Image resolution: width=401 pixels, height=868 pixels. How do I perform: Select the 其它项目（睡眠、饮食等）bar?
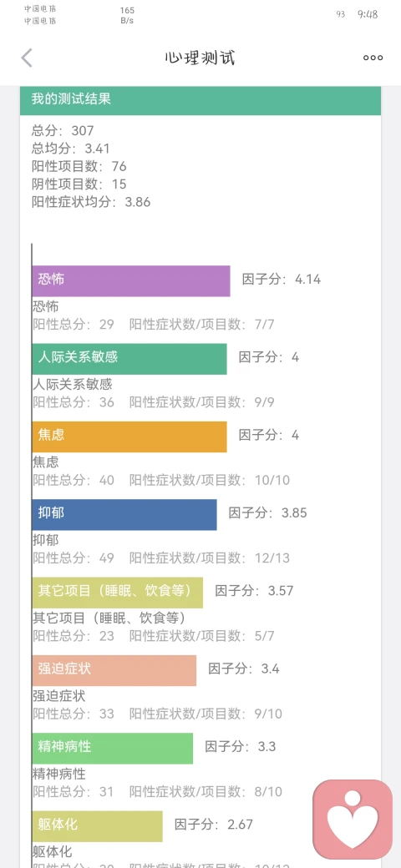[x=118, y=593]
